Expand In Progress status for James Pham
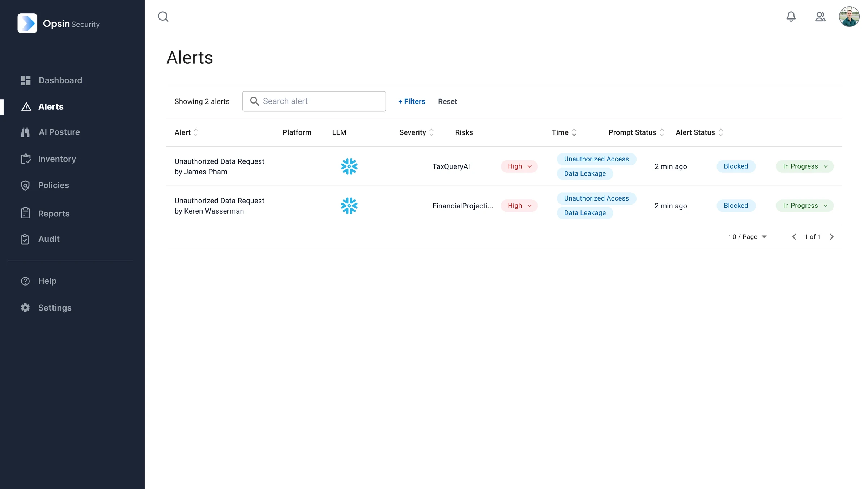868x489 pixels. pos(805,166)
